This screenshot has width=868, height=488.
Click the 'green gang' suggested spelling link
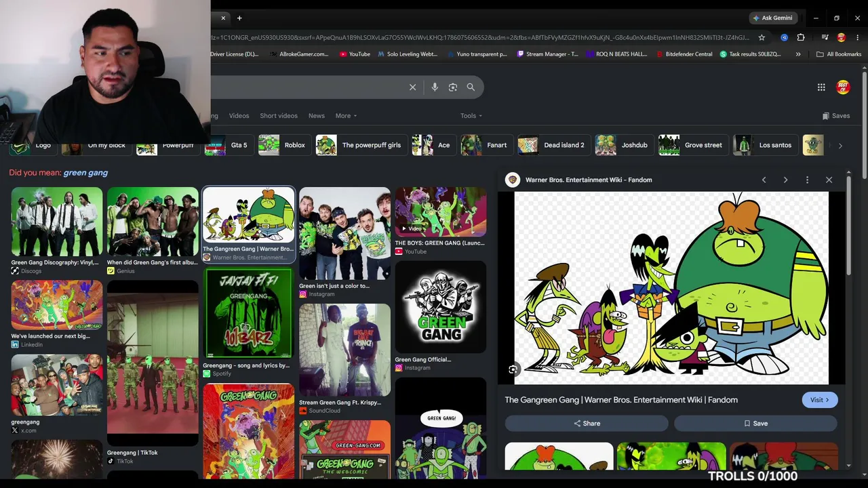tap(85, 173)
